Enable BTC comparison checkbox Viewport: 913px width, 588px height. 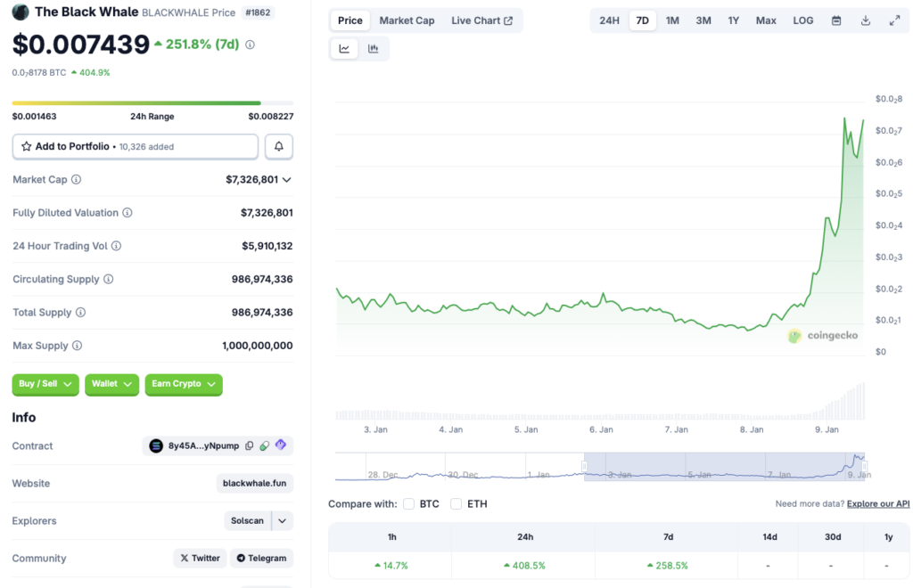point(409,504)
